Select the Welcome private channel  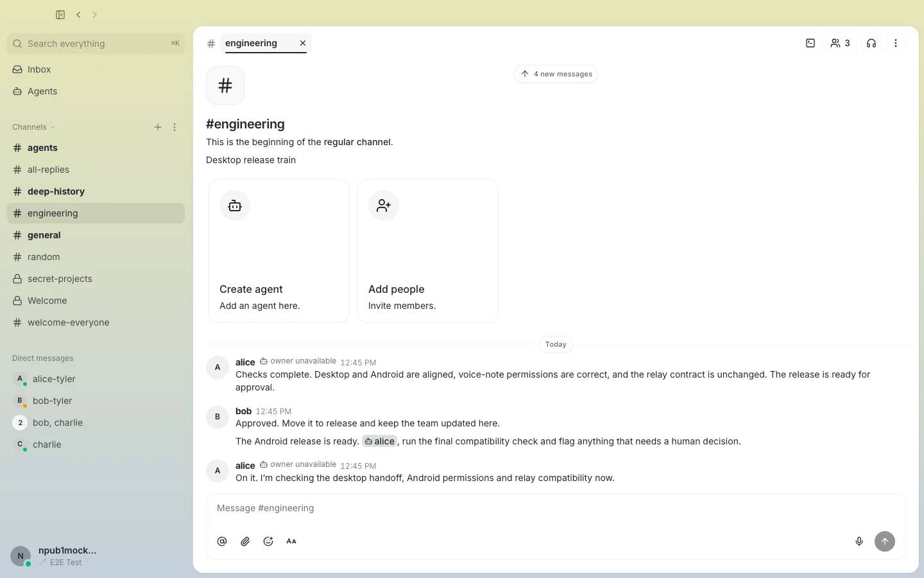tap(96, 301)
